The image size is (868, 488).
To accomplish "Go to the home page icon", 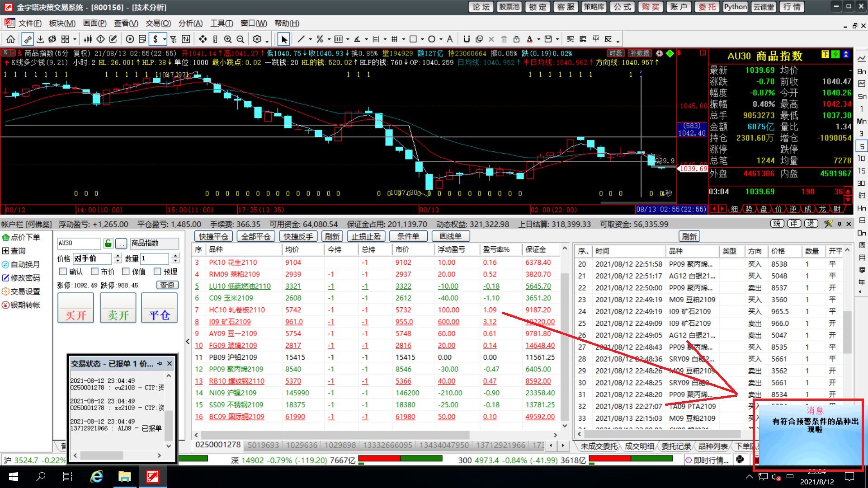I will pyautogui.click(x=11, y=39).
